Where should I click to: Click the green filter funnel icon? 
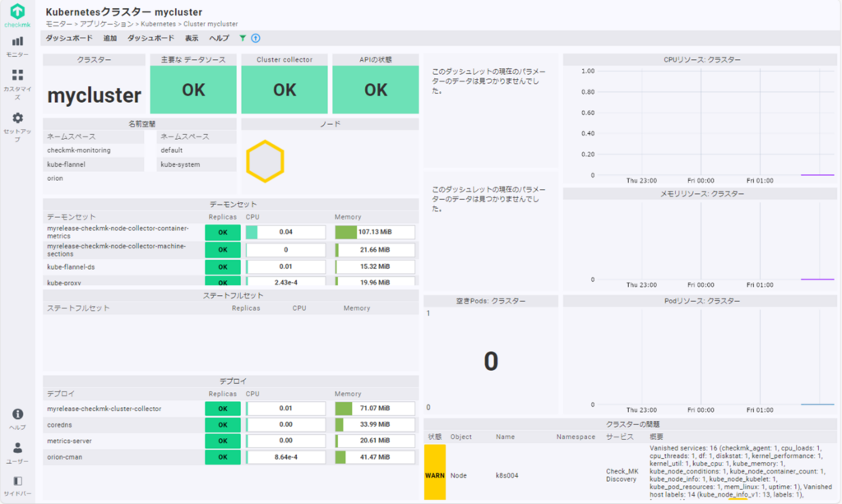pyautogui.click(x=243, y=38)
